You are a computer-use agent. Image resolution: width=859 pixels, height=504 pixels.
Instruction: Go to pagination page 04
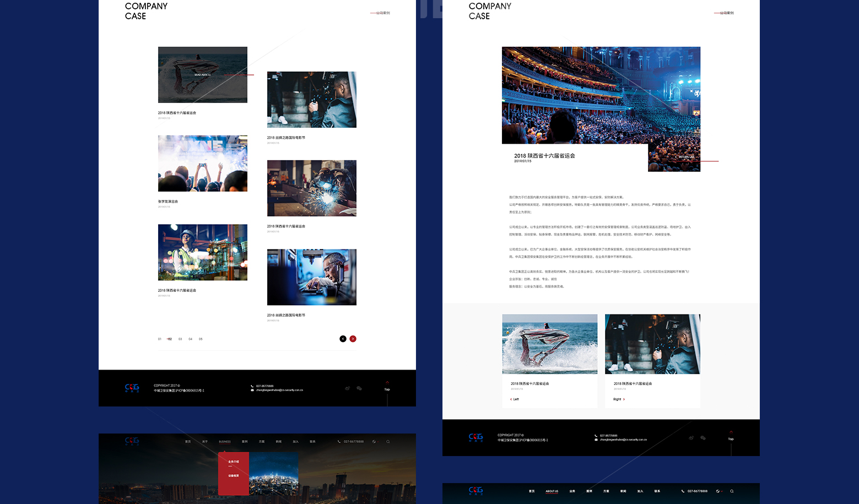point(191,339)
